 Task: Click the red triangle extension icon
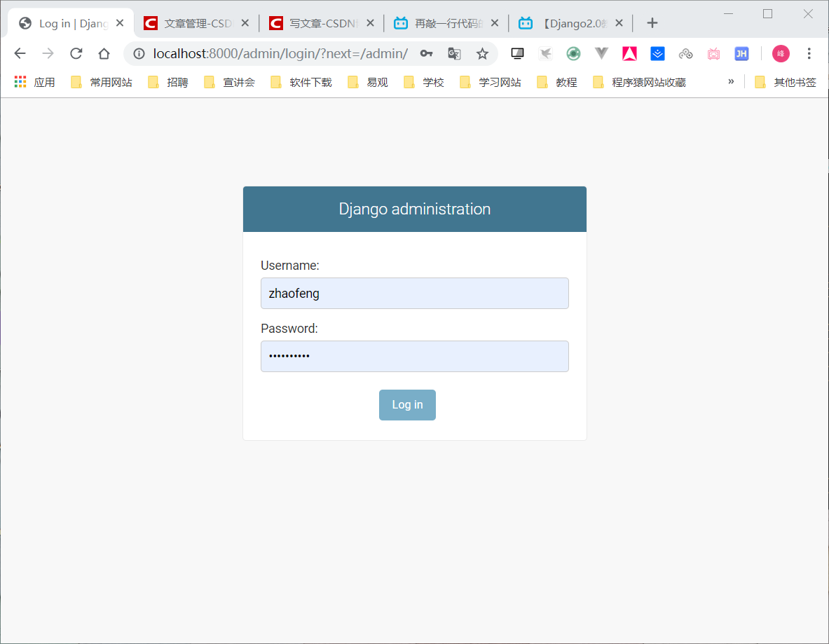[x=630, y=53]
